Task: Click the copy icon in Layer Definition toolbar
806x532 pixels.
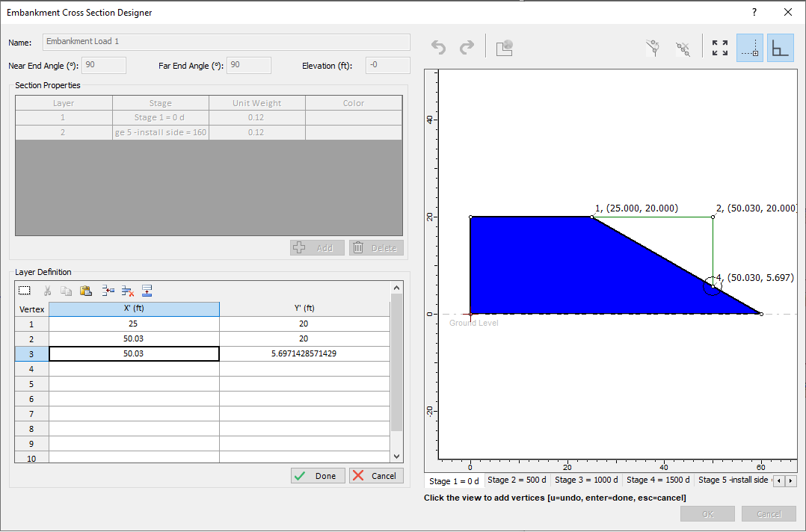Action: tap(66, 290)
